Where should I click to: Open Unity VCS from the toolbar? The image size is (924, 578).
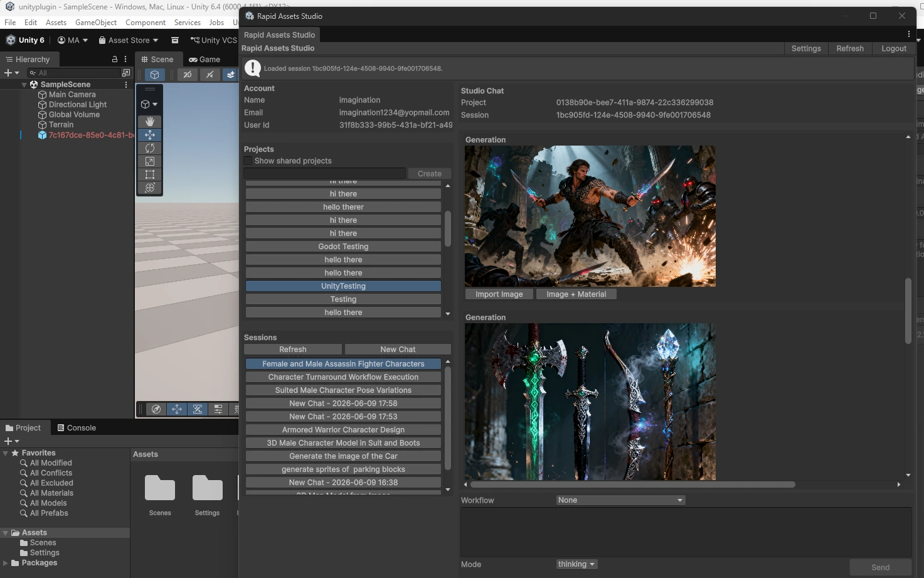214,40
